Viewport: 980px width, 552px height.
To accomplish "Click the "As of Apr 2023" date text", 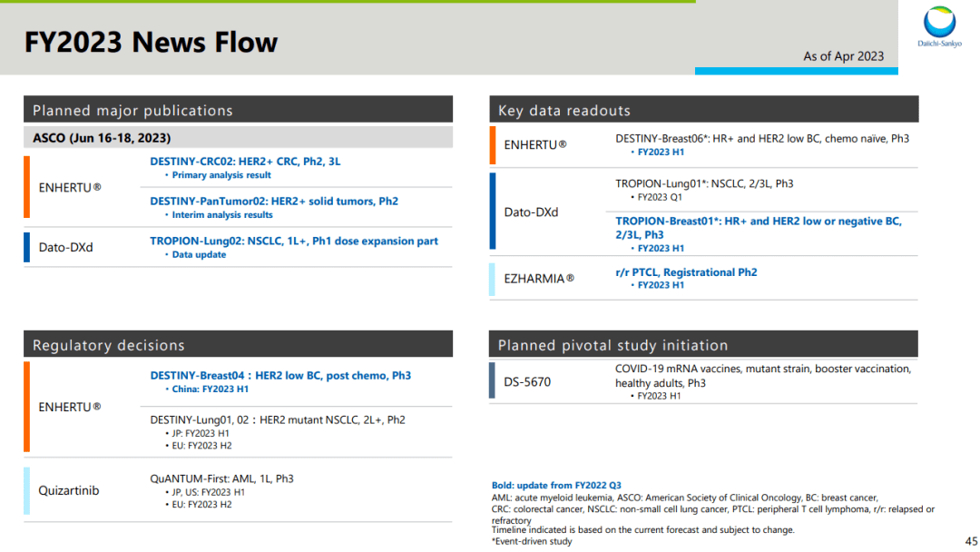I will pos(843,56).
